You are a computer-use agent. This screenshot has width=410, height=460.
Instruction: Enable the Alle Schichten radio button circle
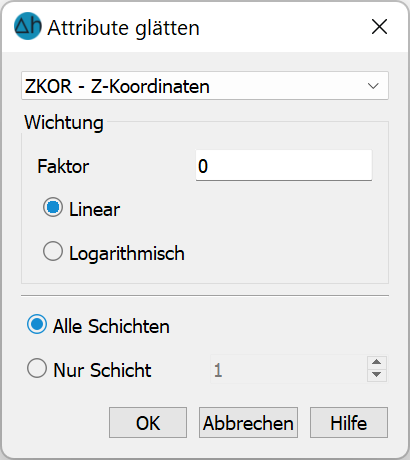(37, 324)
